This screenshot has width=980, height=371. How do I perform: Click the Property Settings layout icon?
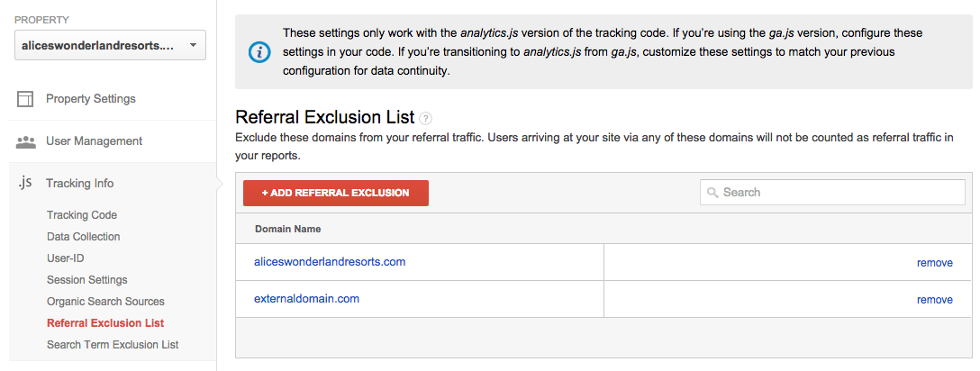(x=25, y=99)
